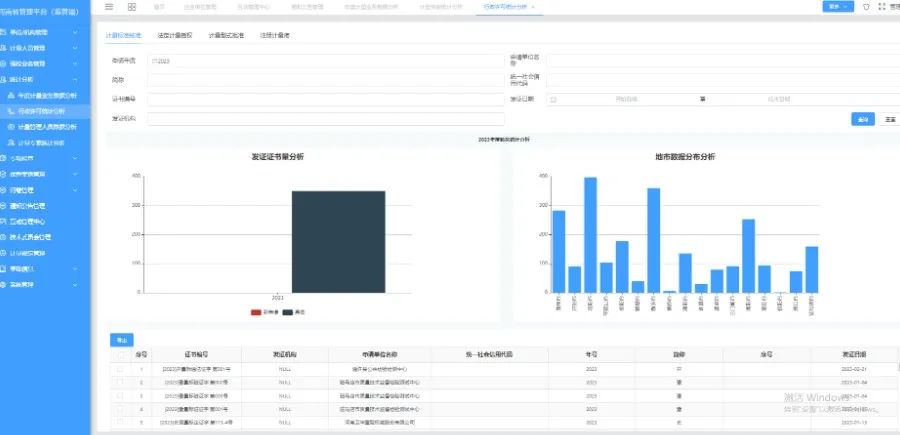Click the dark legend marker below chart
The width and height of the screenshot is (900, 435).
pos(288,312)
